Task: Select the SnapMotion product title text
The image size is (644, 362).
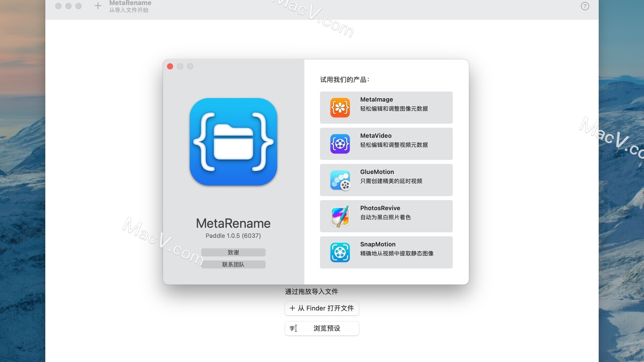Action: coord(378,244)
